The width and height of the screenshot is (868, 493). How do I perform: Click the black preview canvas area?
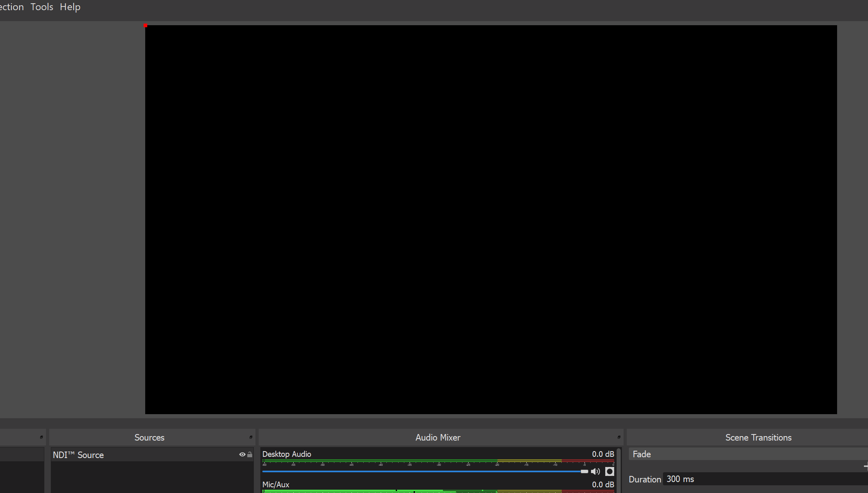pyautogui.click(x=488, y=219)
